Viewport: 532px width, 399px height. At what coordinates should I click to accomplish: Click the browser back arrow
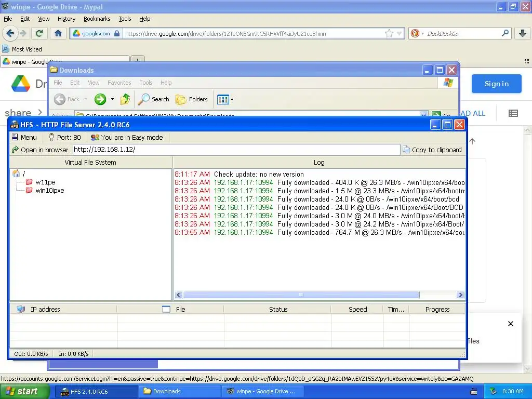(x=10, y=33)
